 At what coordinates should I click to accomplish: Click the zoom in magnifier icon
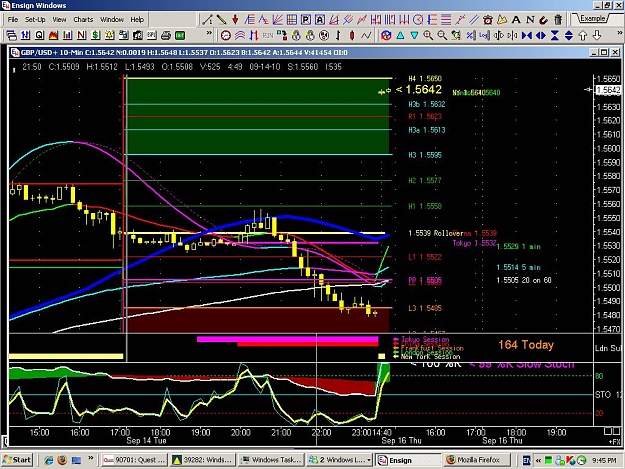point(428,35)
